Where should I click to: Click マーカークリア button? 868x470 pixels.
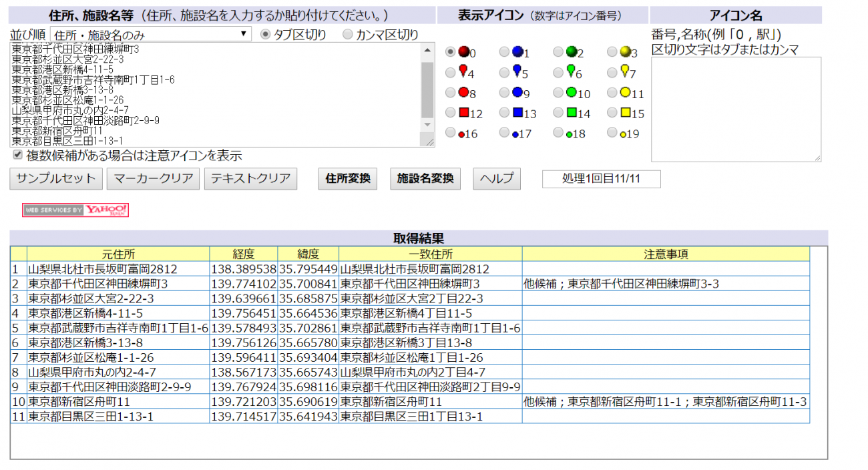(x=154, y=178)
